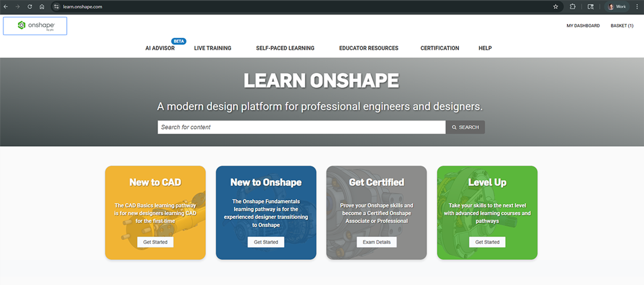Open Basket (1) link

[622, 26]
